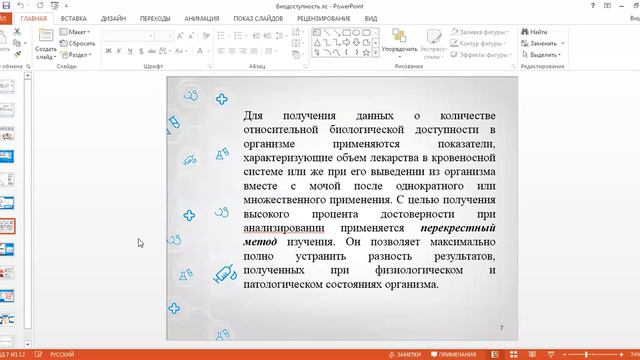Open Контур фигуры shape outline dropdown
Screen dimensions: 640x360
(x=478, y=43)
